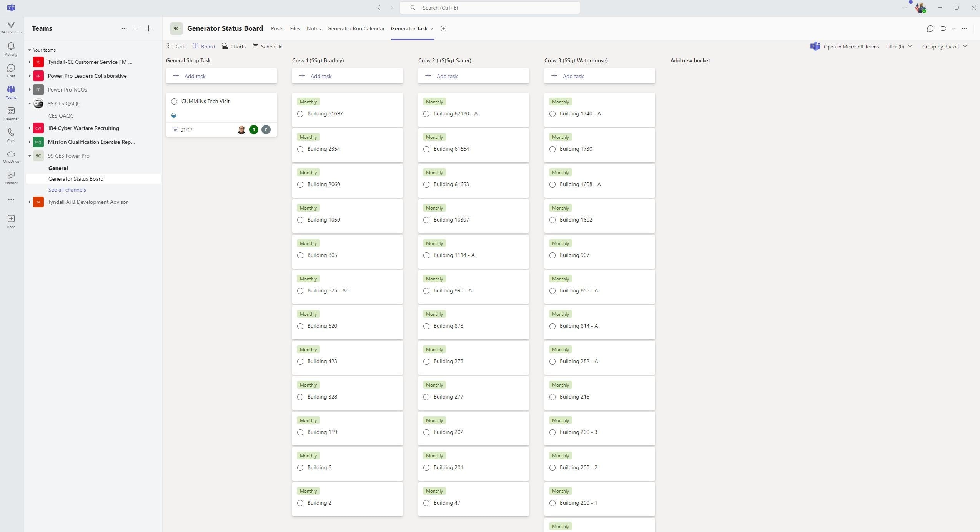
Task: Expand Power Pro Leaders Collaborative team
Action: (30, 76)
